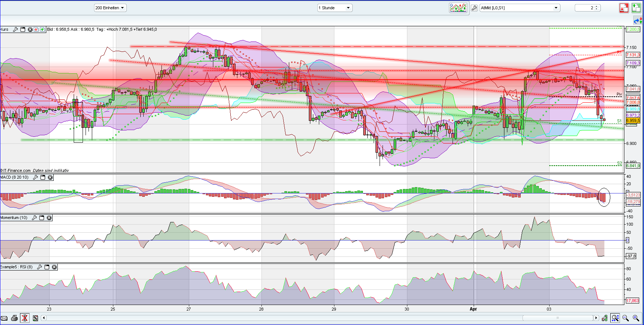Decrease the order quantity stepper
Image resolution: width=644 pixels, height=325 pixels.
pos(597,9)
